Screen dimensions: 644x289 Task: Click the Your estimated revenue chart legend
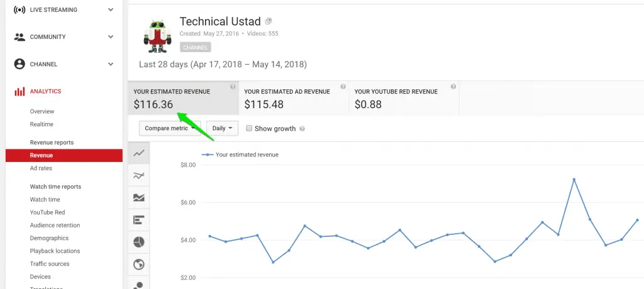pos(240,155)
